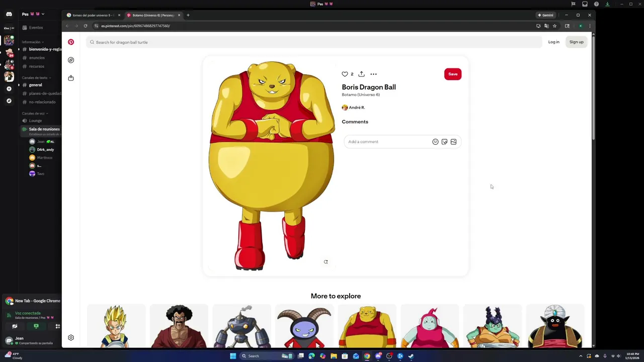Image resolution: width=644 pixels, height=362 pixels.
Task: Open Windows Start menu
Action: point(233,356)
